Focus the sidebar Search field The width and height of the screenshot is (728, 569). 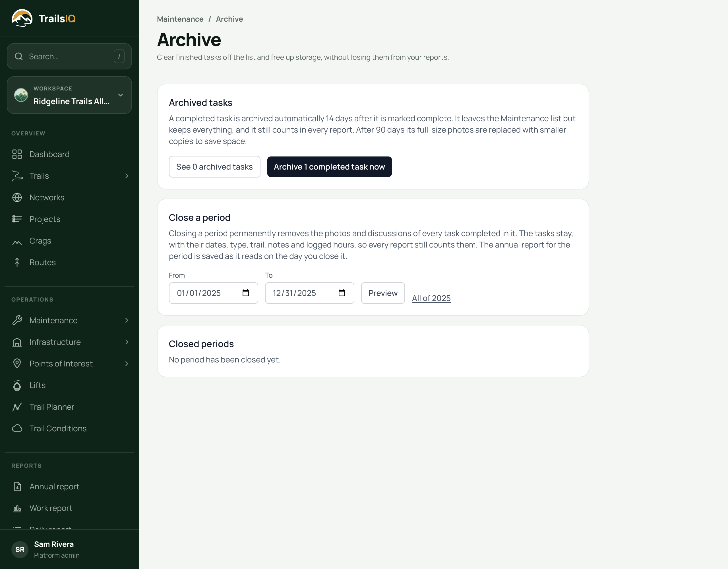click(69, 56)
